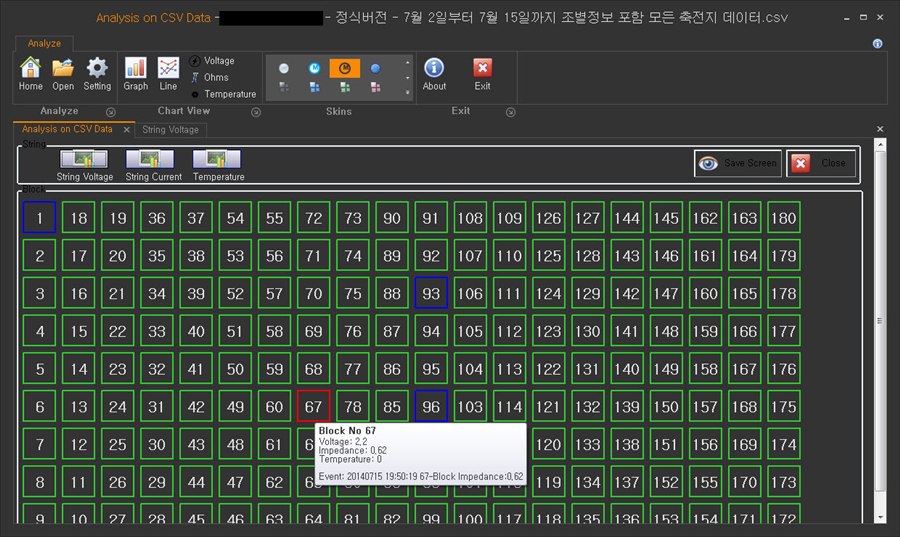Go up one row in the skins gallery
Image resolution: width=900 pixels, height=537 pixels.
pyautogui.click(x=408, y=63)
